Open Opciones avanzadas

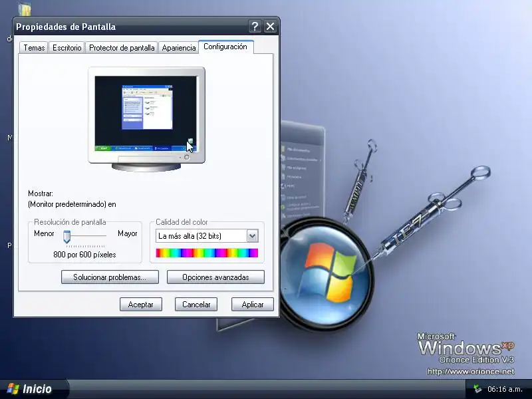[x=215, y=277]
